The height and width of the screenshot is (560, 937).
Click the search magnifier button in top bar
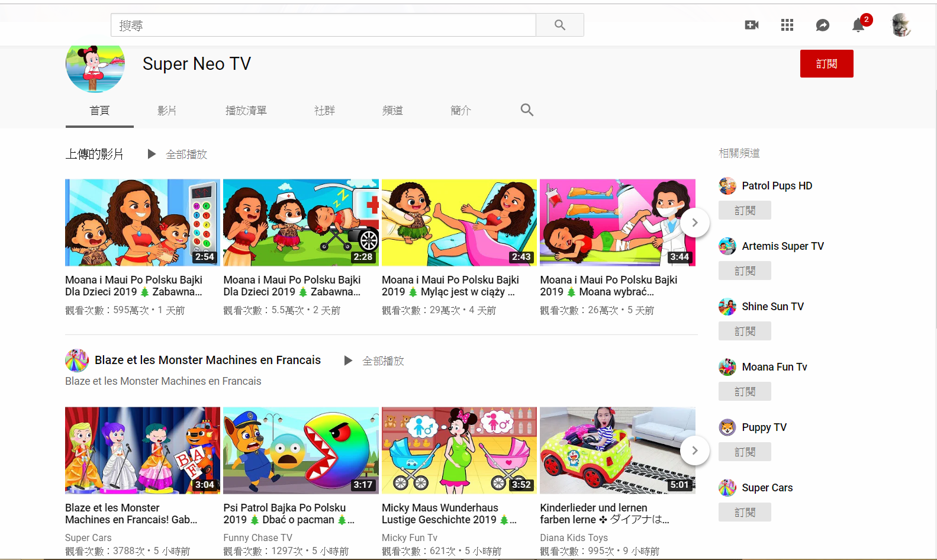pyautogui.click(x=559, y=25)
